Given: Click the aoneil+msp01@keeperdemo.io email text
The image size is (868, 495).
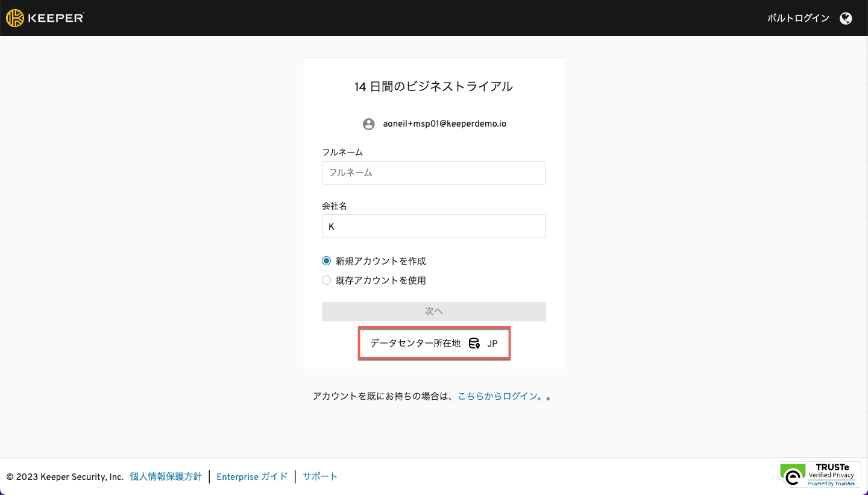Looking at the screenshot, I should [x=444, y=124].
